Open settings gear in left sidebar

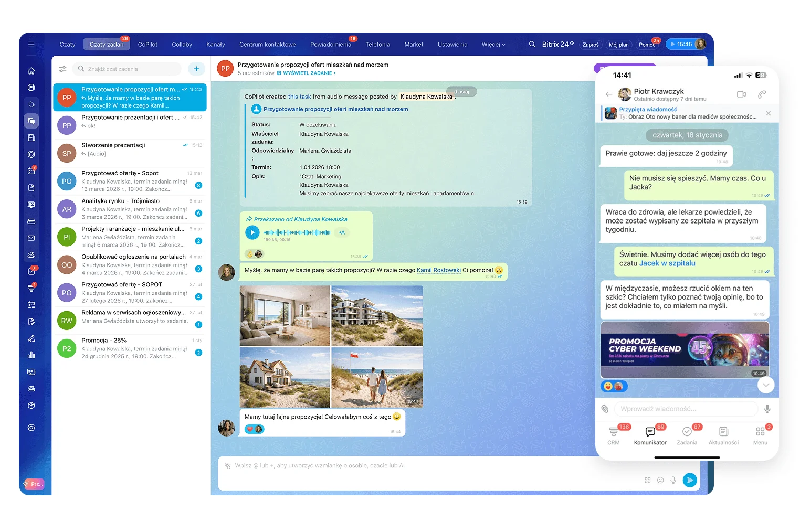[31, 428]
